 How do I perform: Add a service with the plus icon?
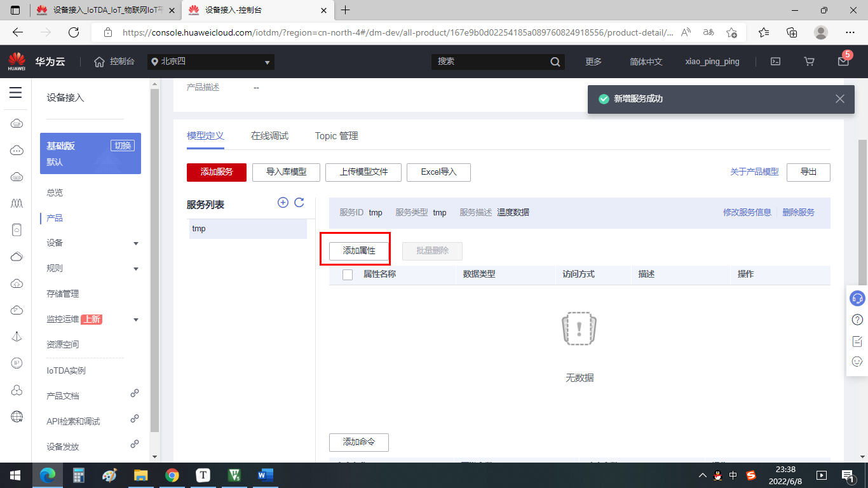coord(283,202)
